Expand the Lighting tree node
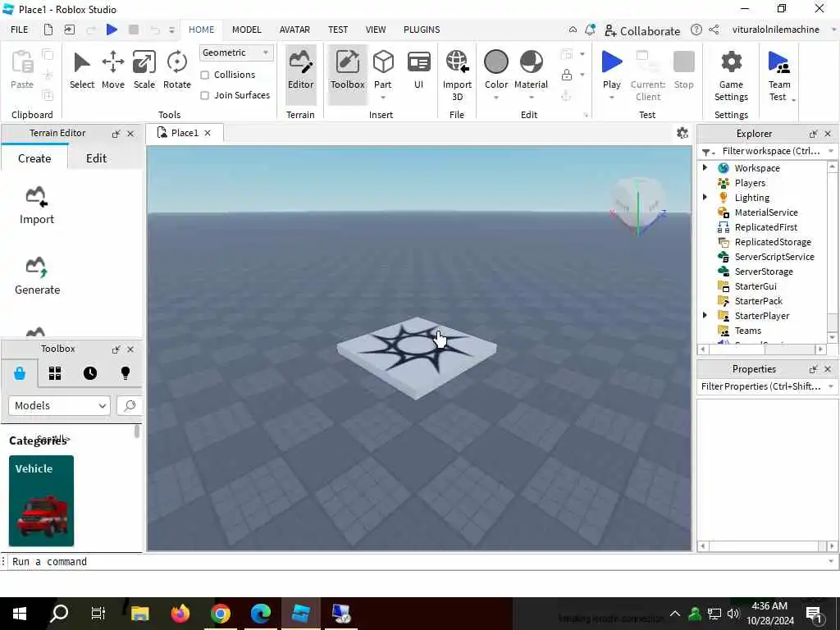 pyautogui.click(x=705, y=197)
